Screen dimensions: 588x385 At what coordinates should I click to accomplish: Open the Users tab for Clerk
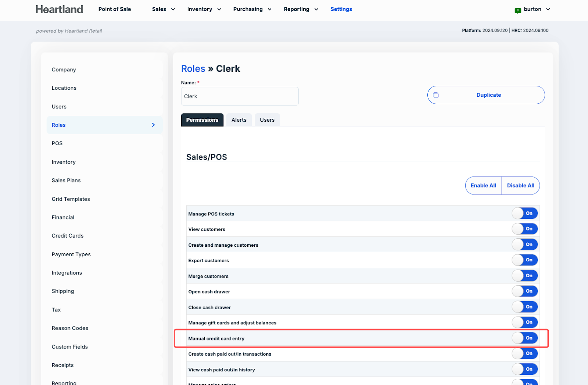tap(267, 120)
